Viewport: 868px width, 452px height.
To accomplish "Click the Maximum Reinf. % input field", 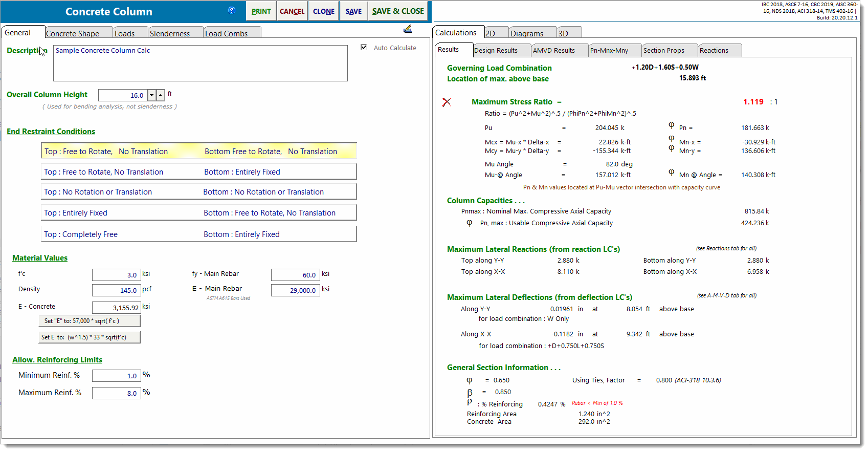I will [x=116, y=393].
